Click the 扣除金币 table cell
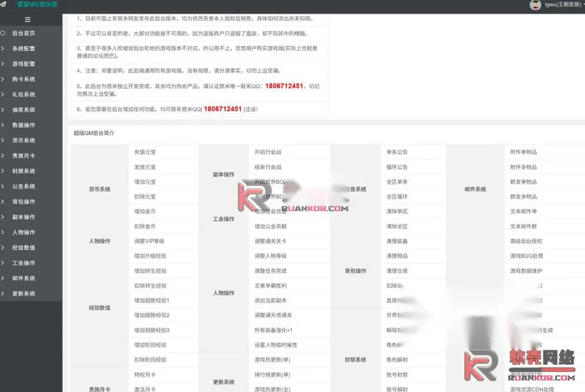 163,226
